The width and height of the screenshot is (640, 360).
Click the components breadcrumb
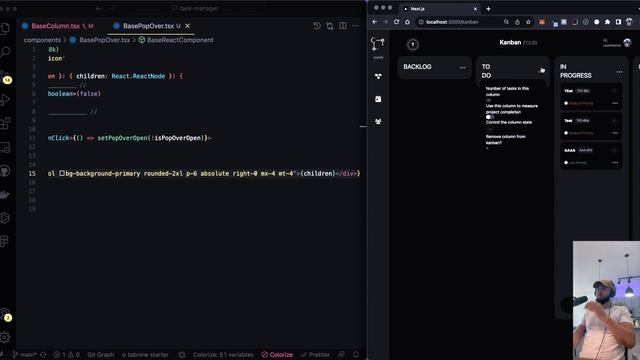[x=42, y=40]
